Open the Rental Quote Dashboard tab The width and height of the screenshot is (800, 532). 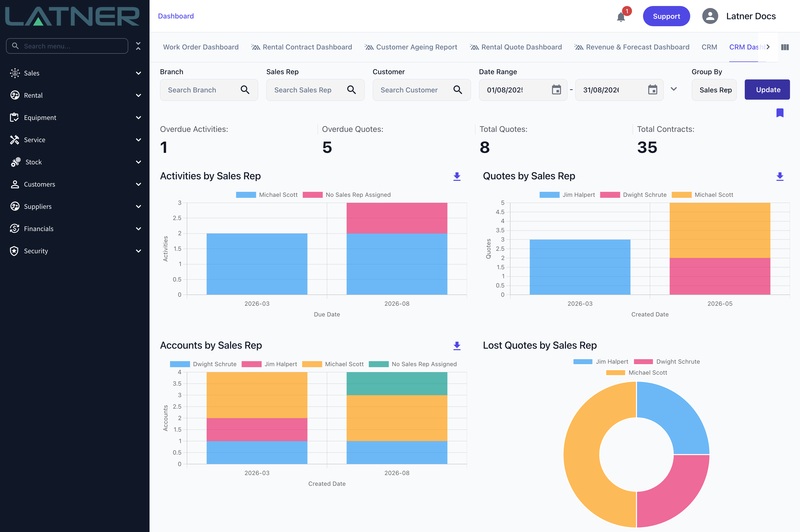pyautogui.click(x=516, y=47)
